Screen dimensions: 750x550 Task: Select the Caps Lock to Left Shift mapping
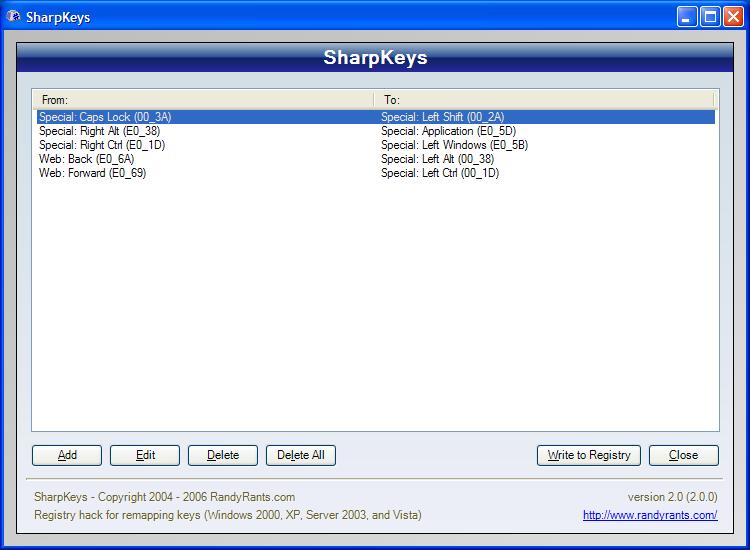pos(376,117)
